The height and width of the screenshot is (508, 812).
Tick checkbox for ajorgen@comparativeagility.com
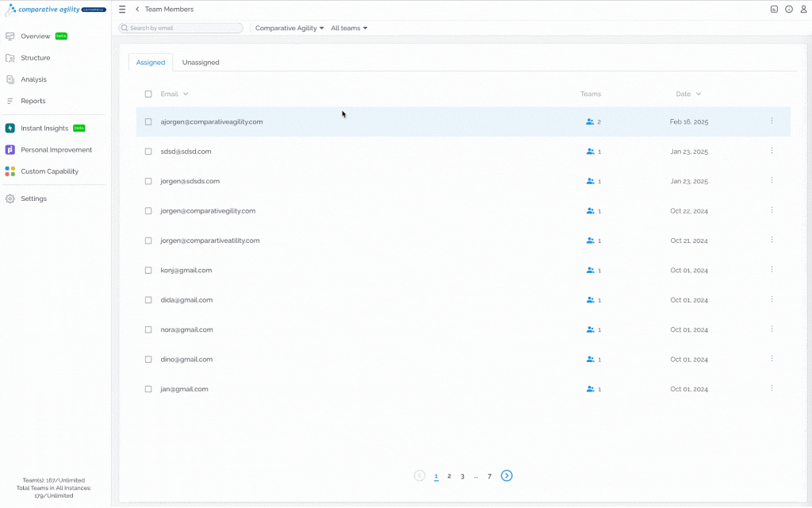coord(148,121)
